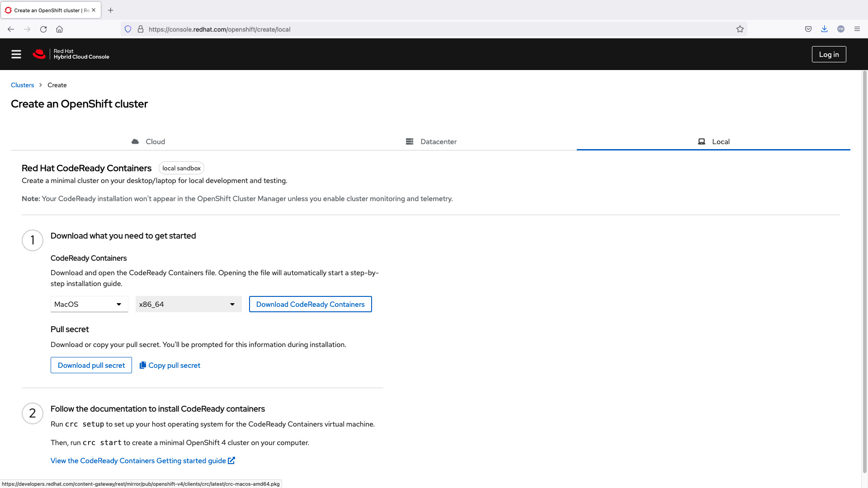Open the CodeReady Containers Getting started guide

[x=143, y=460]
